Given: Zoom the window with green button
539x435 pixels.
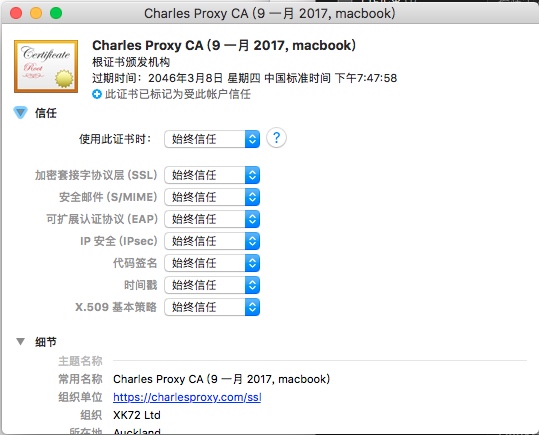Looking at the screenshot, I should click(x=56, y=13).
